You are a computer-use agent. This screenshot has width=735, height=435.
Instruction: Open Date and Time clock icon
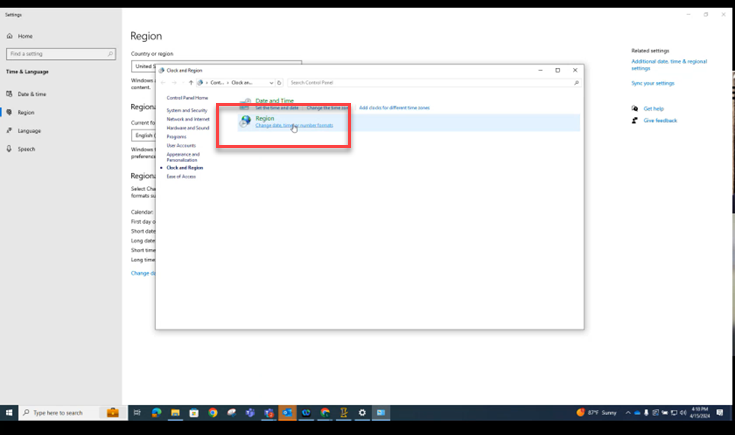point(245,103)
